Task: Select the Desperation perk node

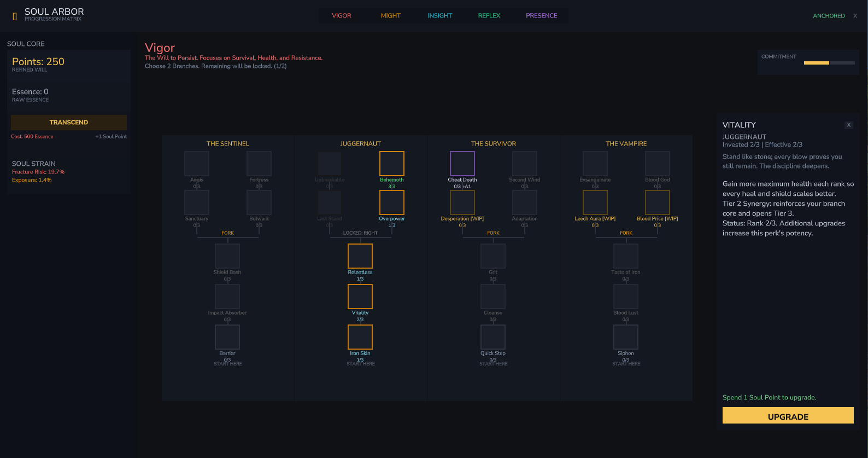Action: tap(462, 202)
